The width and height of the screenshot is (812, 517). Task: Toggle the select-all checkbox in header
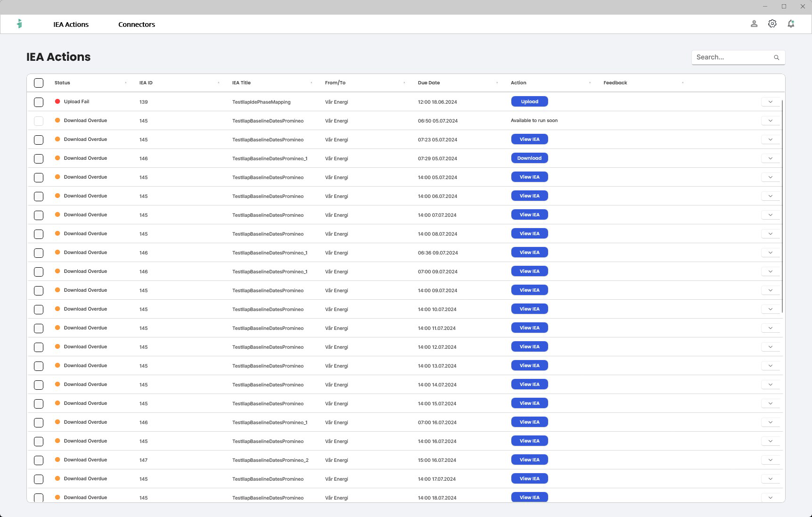click(x=39, y=83)
